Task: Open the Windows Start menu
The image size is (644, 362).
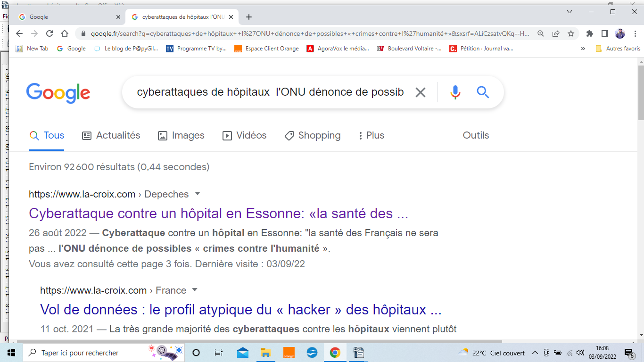Action: pyautogui.click(x=11, y=353)
